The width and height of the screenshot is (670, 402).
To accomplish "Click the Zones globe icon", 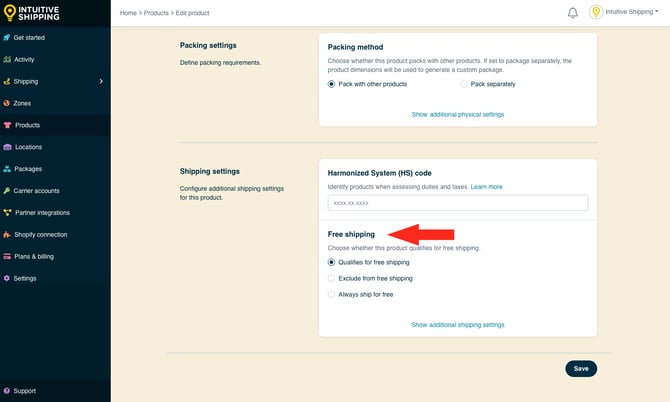I will [x=7, y=103].
